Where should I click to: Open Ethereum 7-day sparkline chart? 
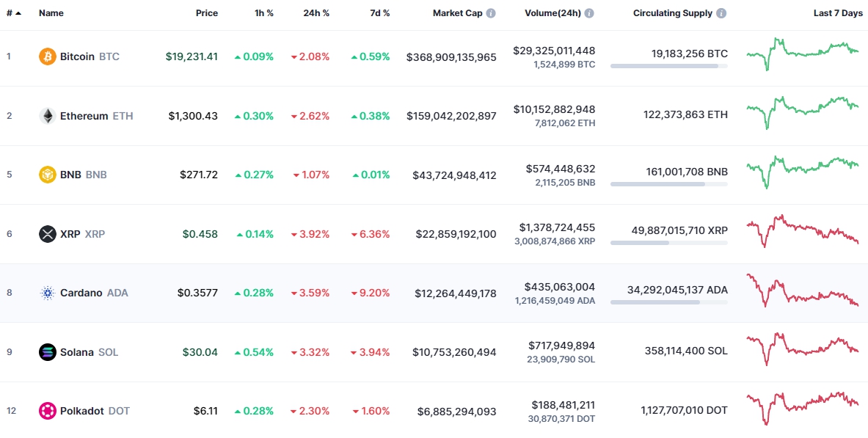803,112
